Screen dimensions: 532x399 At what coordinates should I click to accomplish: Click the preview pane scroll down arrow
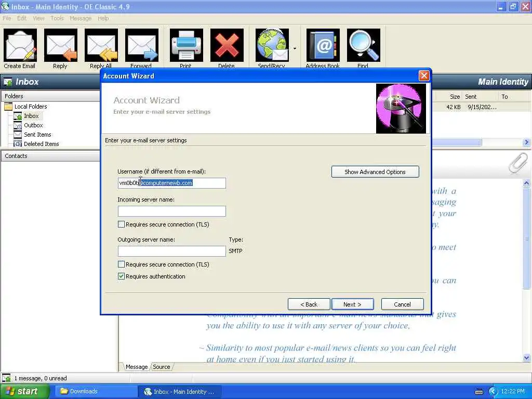pos(527,357)
